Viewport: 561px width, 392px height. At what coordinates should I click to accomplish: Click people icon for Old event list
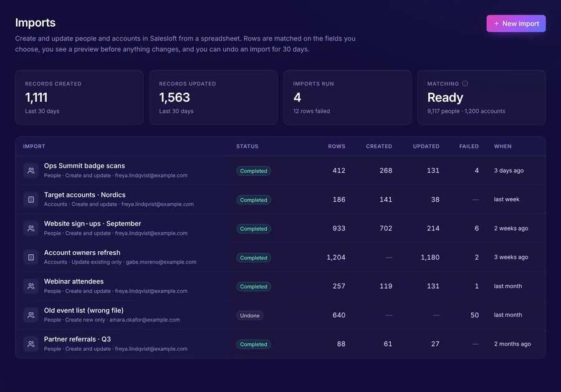[x=31, y=315]
